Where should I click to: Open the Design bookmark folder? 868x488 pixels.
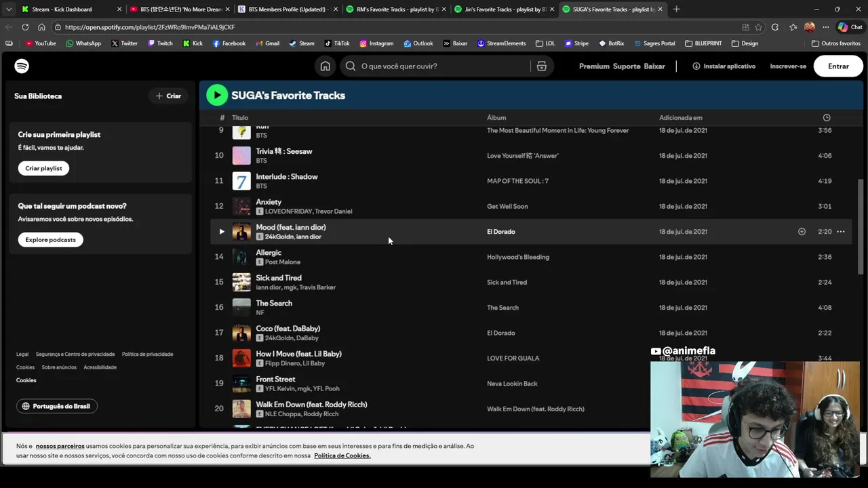tap(745, 43)
